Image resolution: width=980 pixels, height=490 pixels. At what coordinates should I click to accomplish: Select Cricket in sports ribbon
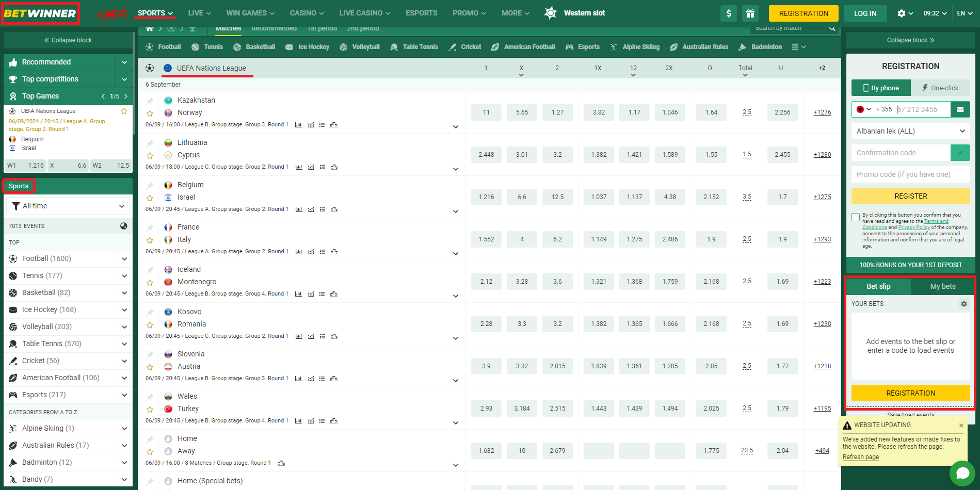pos(464,47)
